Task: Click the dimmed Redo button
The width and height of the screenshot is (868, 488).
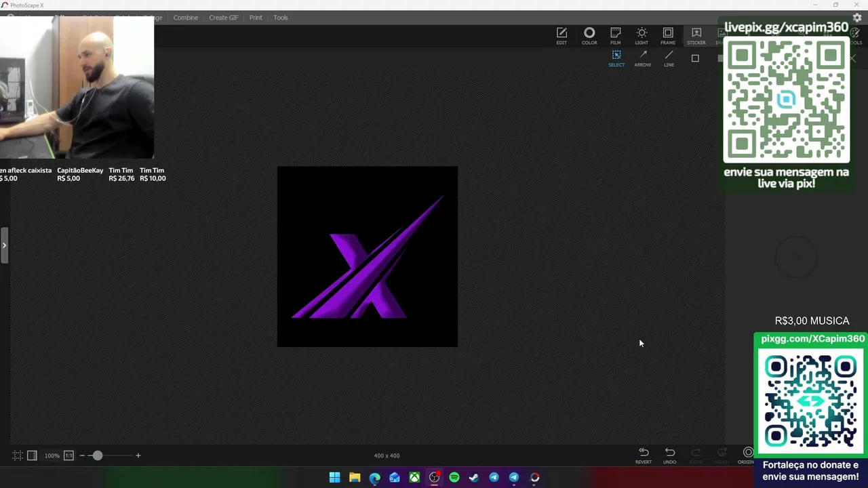Action: coord(696,455)
